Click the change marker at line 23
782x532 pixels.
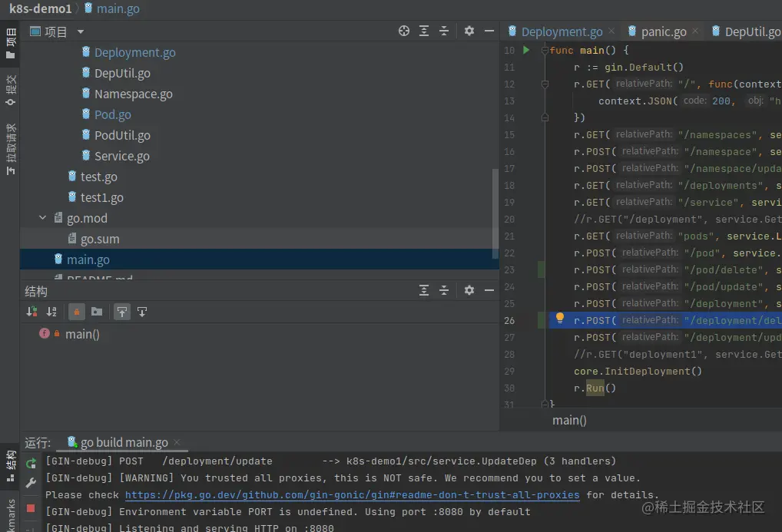(x=541, y=269)
